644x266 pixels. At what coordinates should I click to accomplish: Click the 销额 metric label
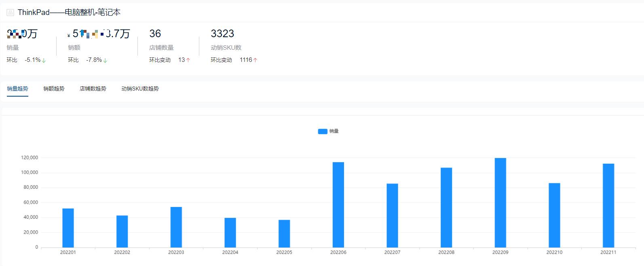74,48
